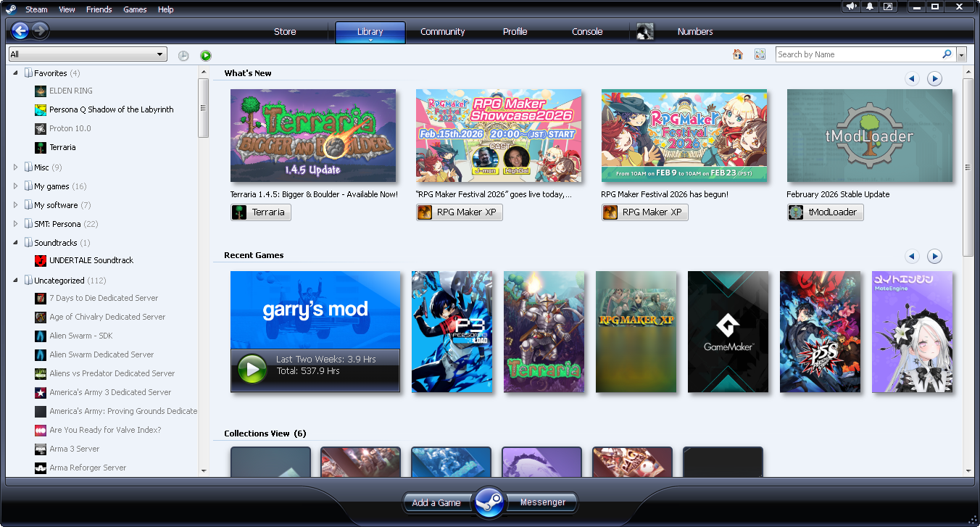Open the View menu
This screenshot has width=980, height=527.
point(67,9)
